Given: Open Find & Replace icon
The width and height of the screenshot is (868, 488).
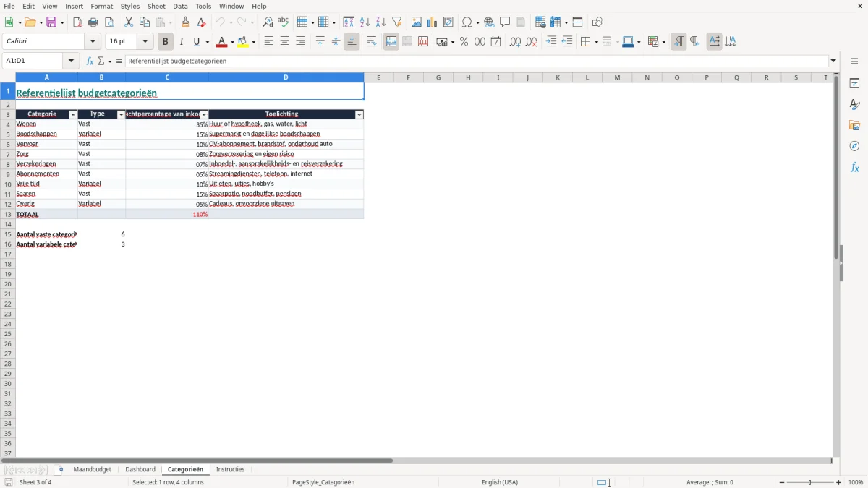Looking at the screenshot, I should (x=268, y=22).
